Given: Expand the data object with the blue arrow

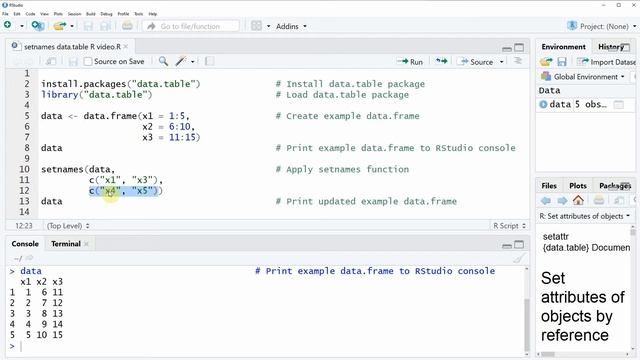Looking at the screenshot, I should click(x=543, y=104).
